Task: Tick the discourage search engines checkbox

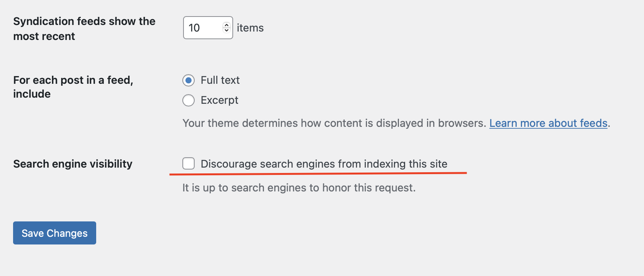Action: click(x=189, y=163)
